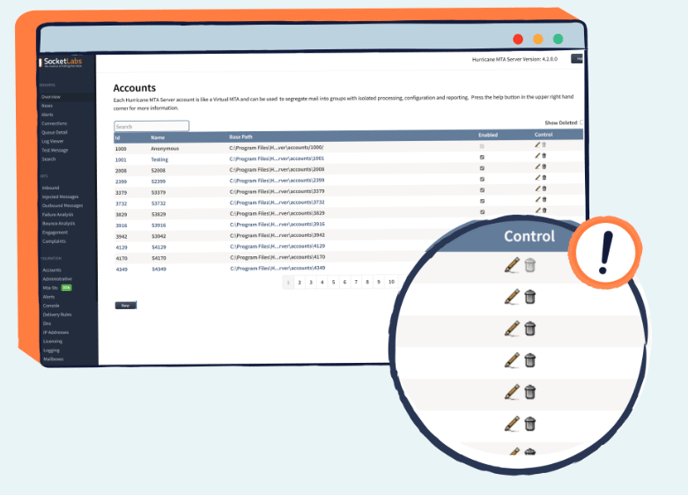This screenshot has height=495, width=688.
Task: Edit account 3379 with pencil icon
Action: [x=537, y=189]
